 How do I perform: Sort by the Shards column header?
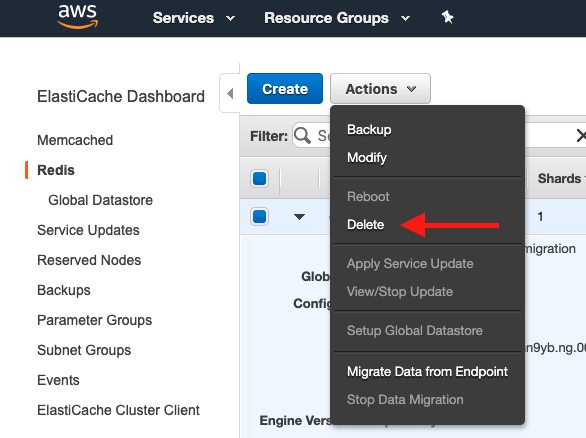click(559, 178)
